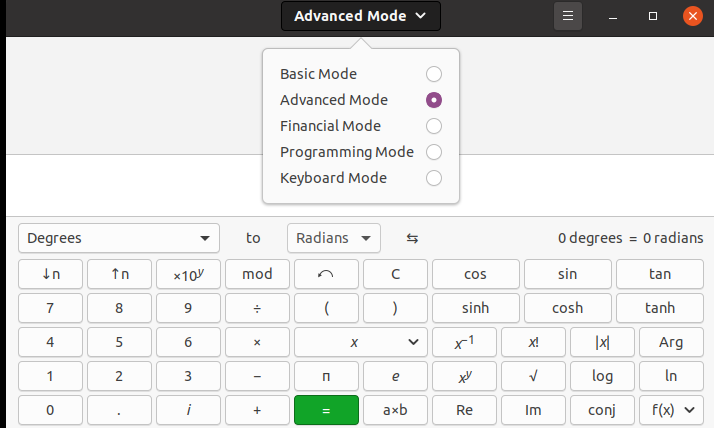Choose the Financial Mode radio option

433,126
